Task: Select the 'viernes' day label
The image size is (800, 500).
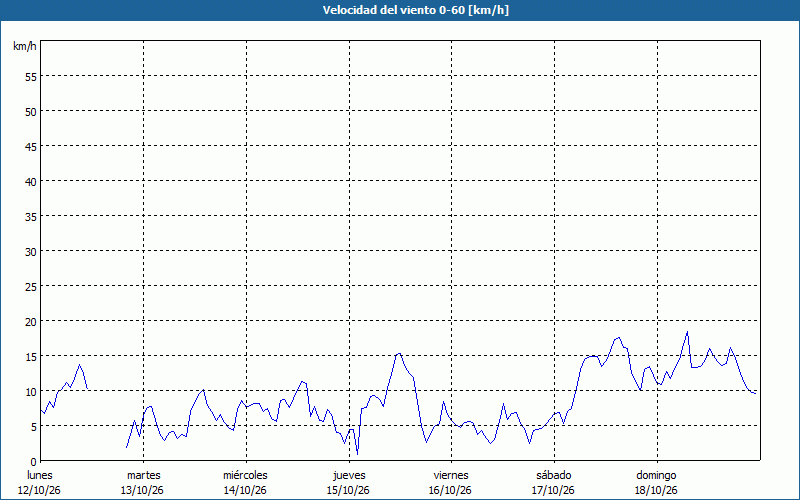Action: click(451, 476)
